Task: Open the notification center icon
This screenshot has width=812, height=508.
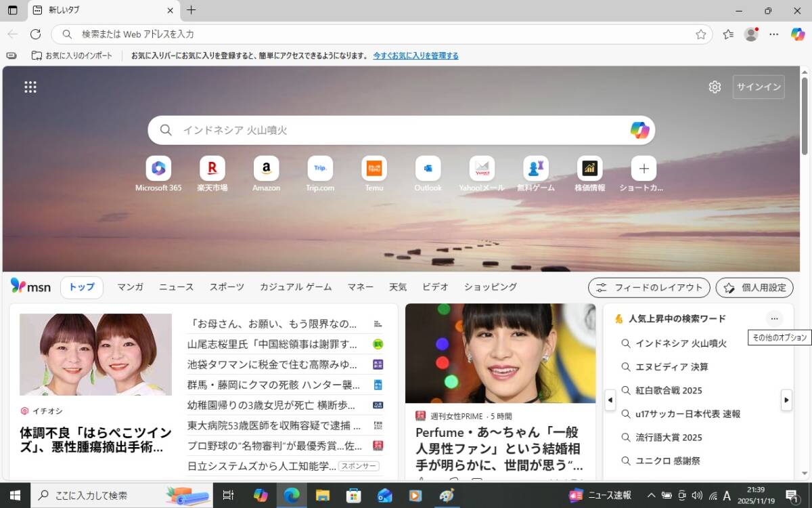Action: coord(791,495)
